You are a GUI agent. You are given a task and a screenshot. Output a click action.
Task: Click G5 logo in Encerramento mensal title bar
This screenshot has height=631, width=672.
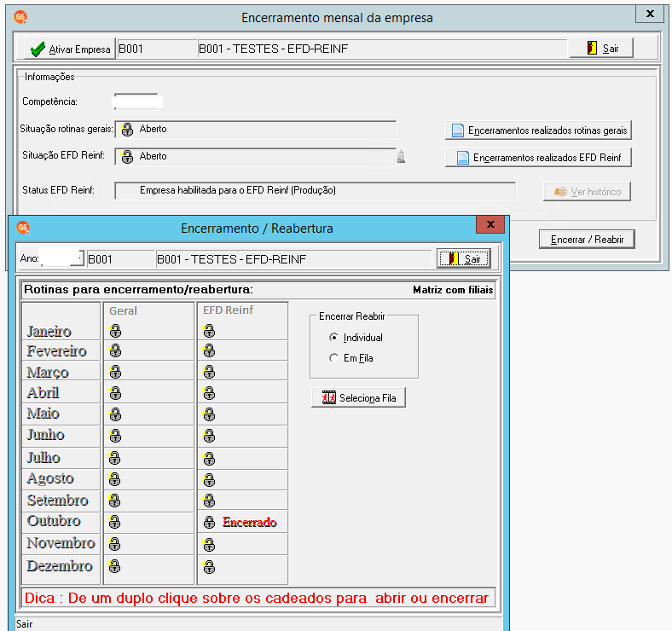(20, 18)
